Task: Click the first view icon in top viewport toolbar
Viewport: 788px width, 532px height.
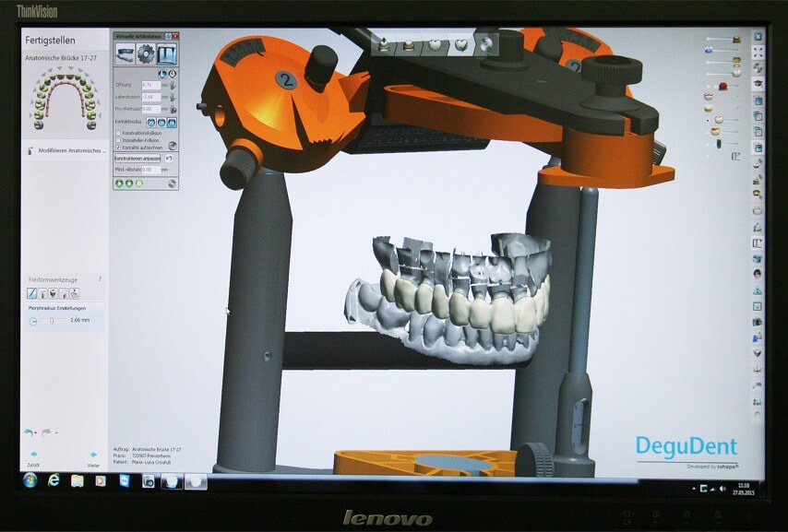Action: (383, 45)
